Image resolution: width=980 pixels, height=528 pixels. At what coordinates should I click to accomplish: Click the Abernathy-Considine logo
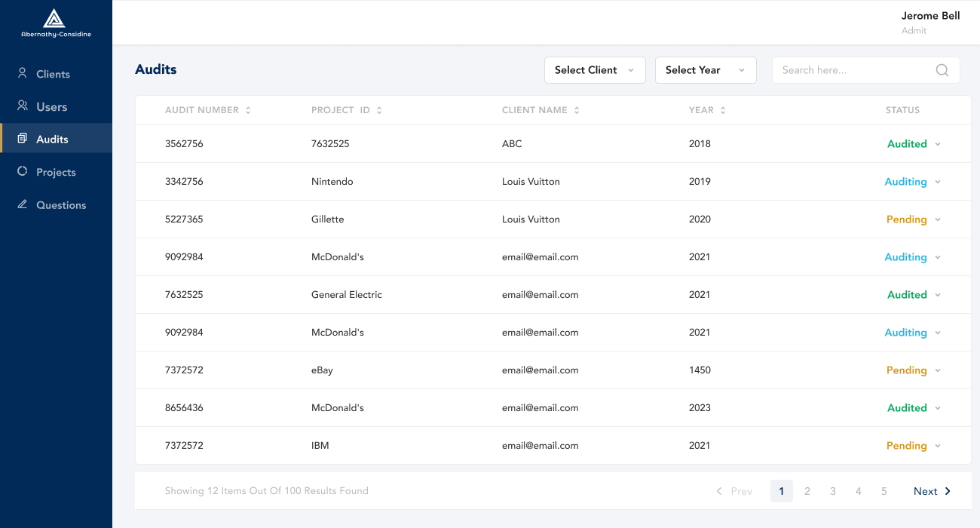(x=56, y=23)
